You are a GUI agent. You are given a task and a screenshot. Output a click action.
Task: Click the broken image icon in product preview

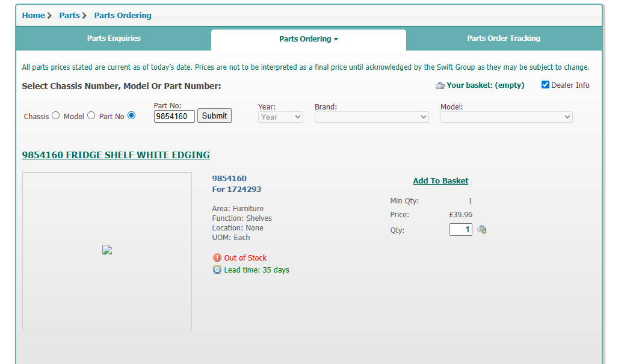click(x=107, y=250)
